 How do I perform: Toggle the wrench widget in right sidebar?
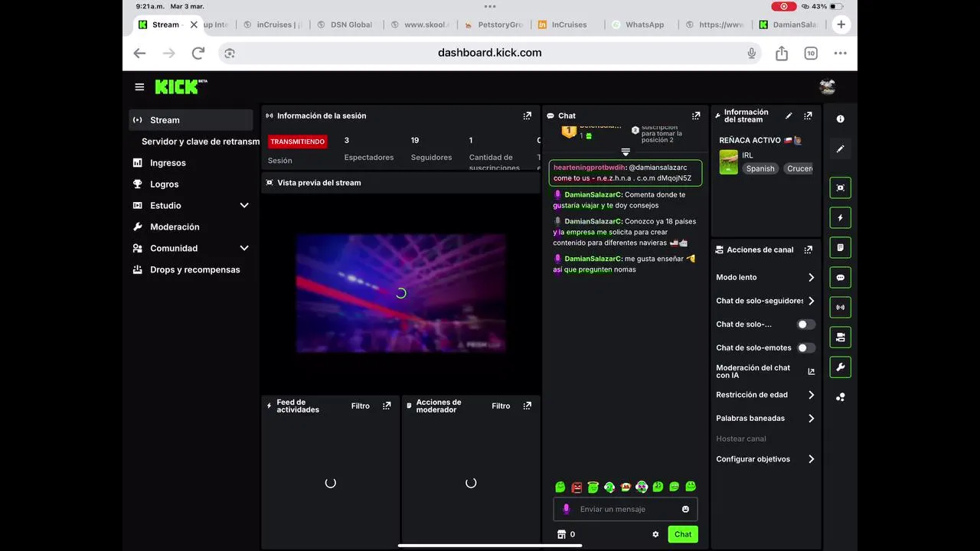(x=840, y=367)
